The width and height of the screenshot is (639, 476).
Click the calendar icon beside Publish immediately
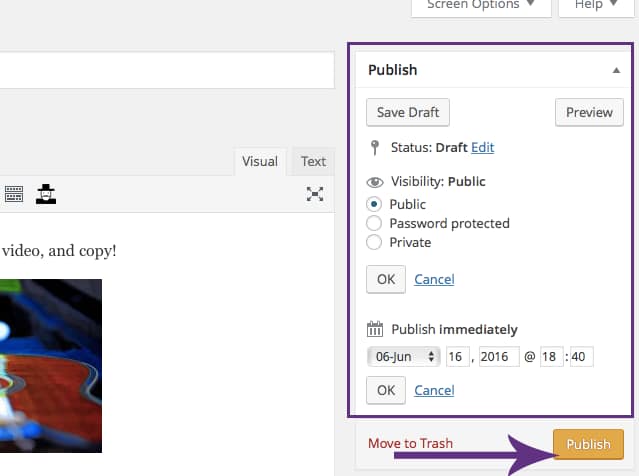(x=375, y=329)
